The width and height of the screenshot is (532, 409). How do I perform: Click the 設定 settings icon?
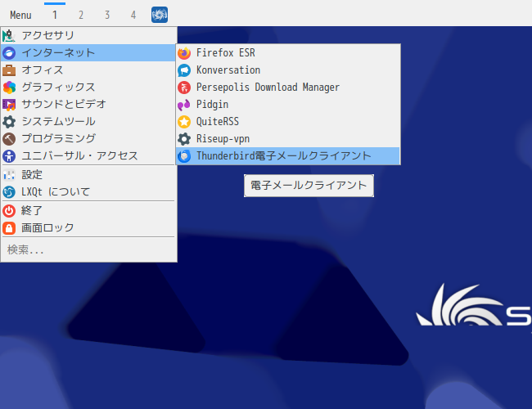coord(9,175)
